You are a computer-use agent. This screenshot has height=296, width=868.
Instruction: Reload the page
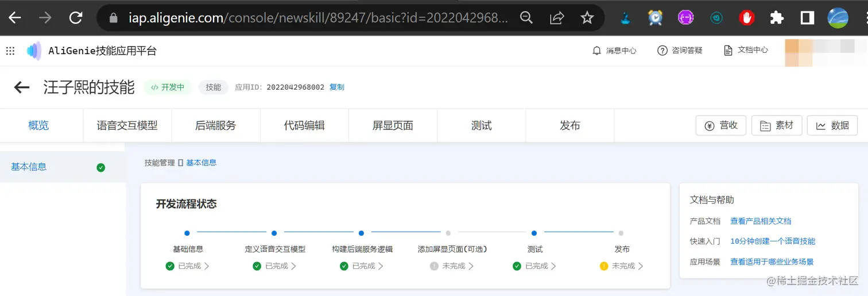[75, 18]
